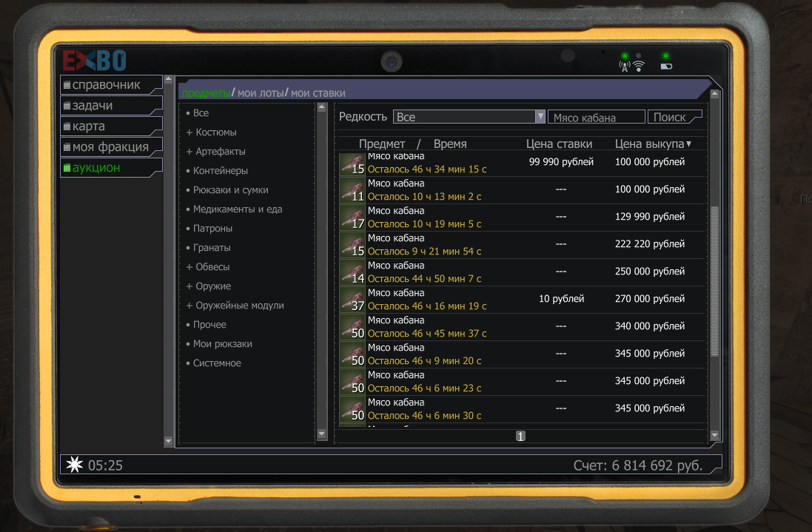Sort by the Цена выкупа column header
Screen dimensions: 812x532
click(653, 144)
